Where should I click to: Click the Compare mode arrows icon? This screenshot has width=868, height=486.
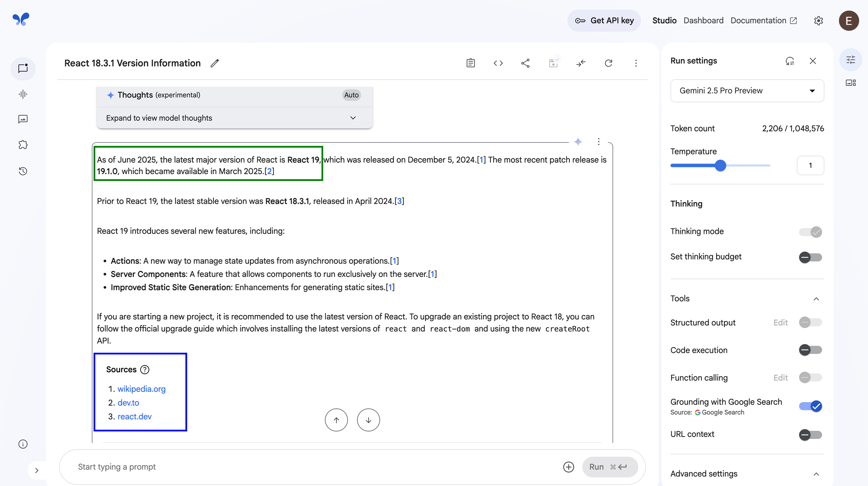click(x=581, y=63)
